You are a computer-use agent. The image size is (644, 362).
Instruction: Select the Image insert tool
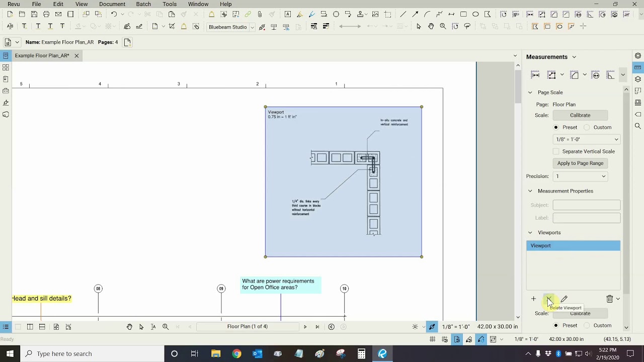click(375, 14)
